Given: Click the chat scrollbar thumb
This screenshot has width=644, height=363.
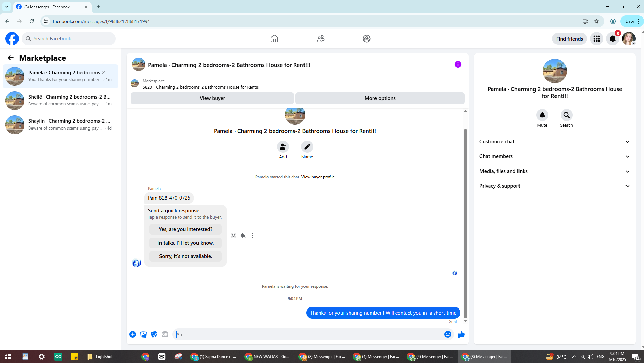Looking at the screenshot, I should (465, 223).
